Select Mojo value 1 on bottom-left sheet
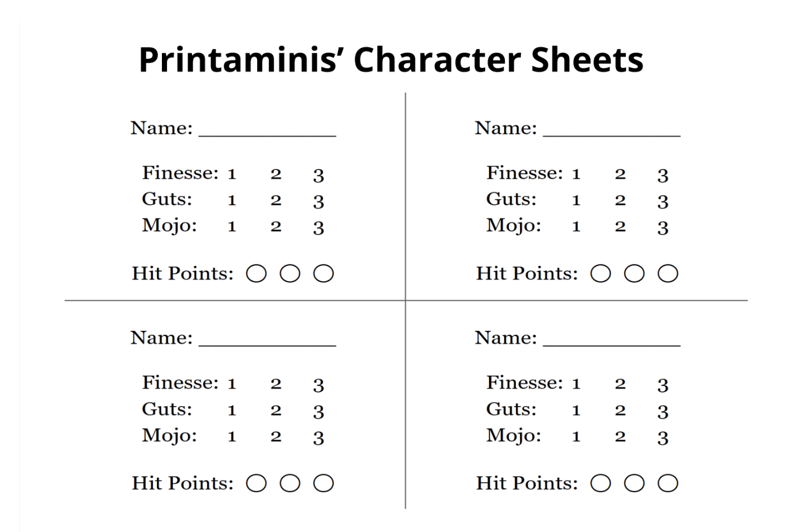This screenshot has height=532, width=800. click(x=232, y=437)
